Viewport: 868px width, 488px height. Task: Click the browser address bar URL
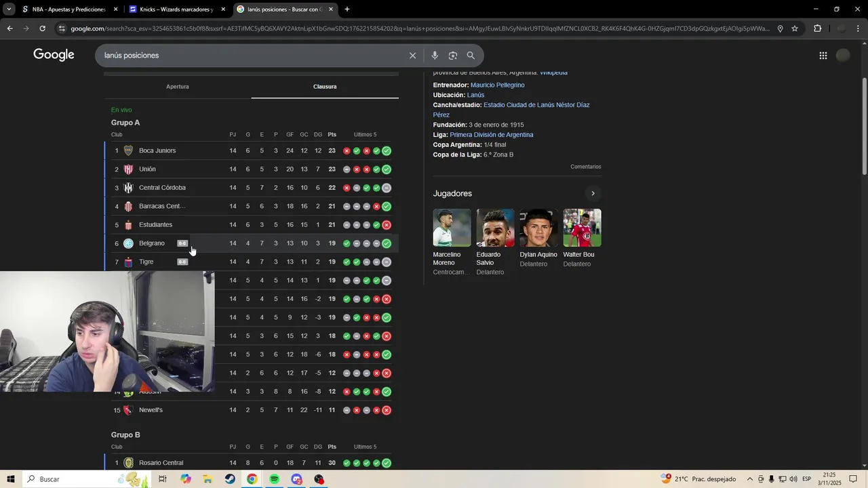pos(420,28)
